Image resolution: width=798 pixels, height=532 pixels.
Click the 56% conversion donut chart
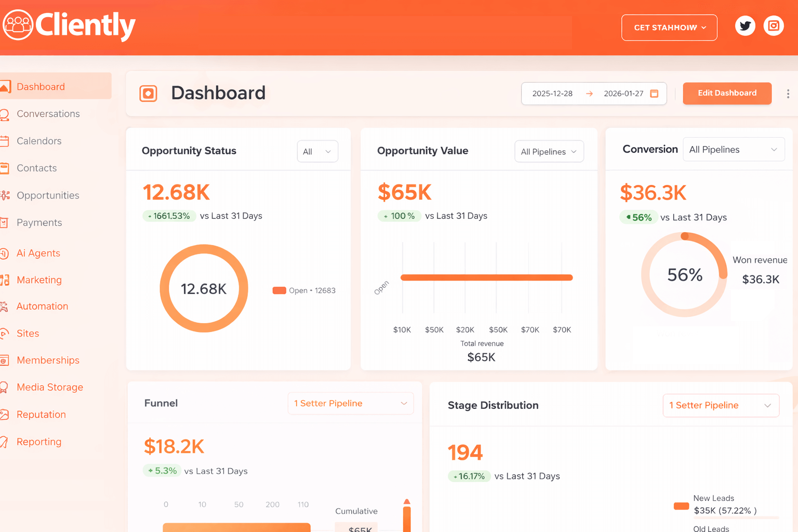pos(685,275)
